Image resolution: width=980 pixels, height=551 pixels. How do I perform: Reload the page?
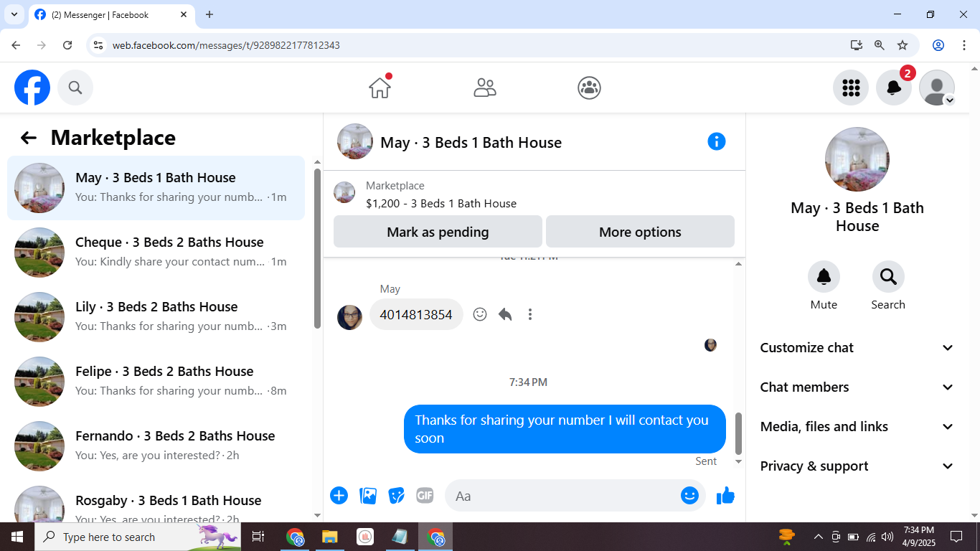coord(67,45)
